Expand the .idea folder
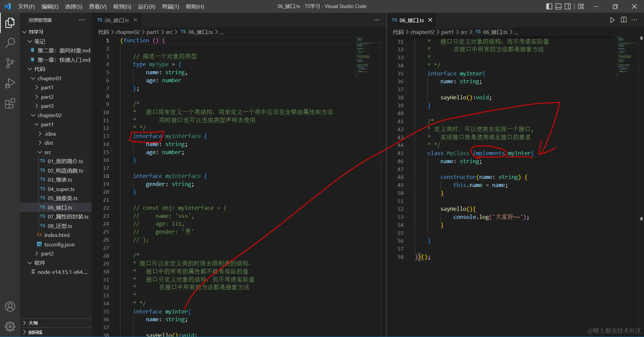The height and width of the screenshot is (337, 644). (56, 134)
